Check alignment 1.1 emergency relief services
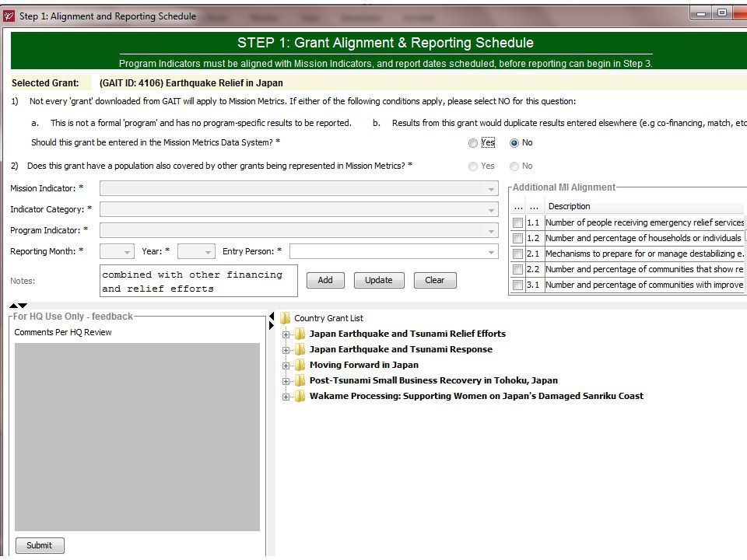This screenshot has height=560, width=747. tap(518, 223)
